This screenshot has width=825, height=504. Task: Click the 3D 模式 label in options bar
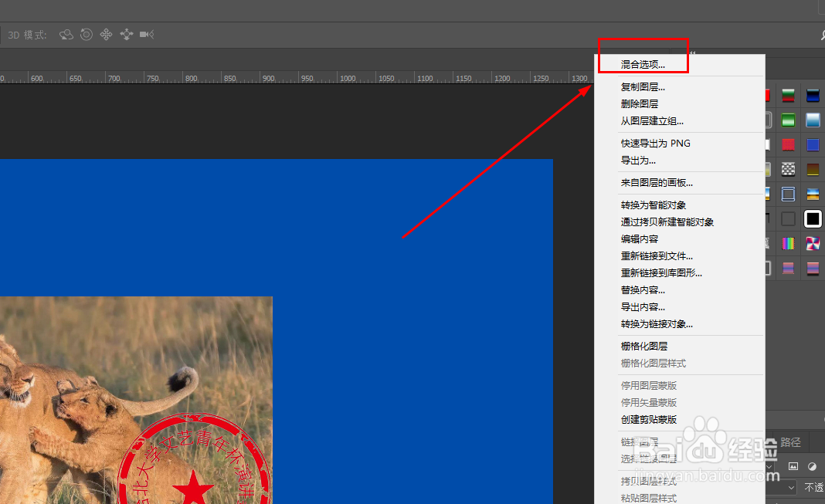[27, 36]
